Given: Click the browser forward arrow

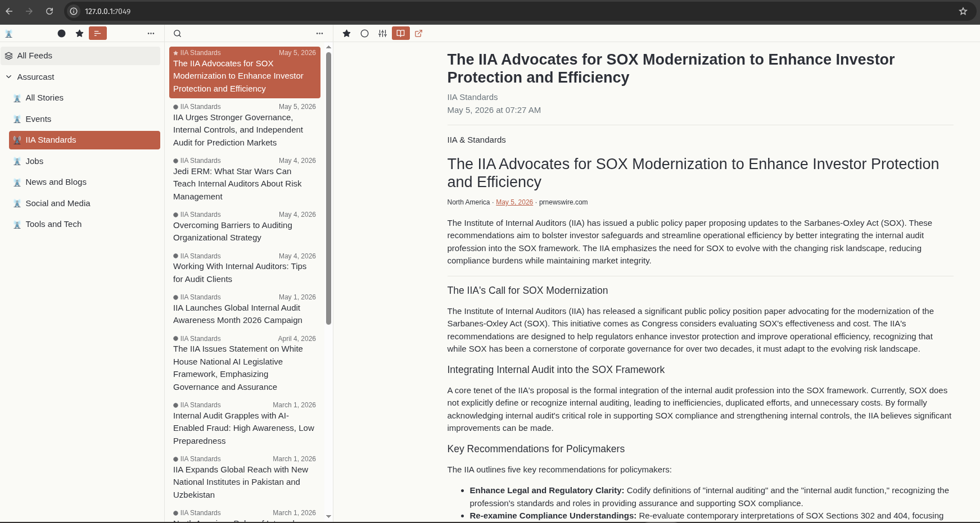Looking at the screenshot, I should (x=29, y=11).
